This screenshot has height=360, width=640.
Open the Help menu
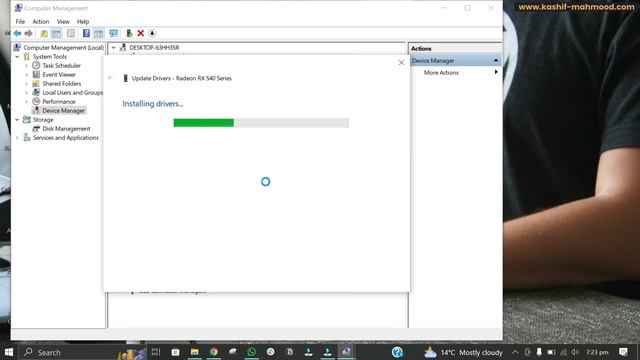pyautogui.click(x=83, y=22)
